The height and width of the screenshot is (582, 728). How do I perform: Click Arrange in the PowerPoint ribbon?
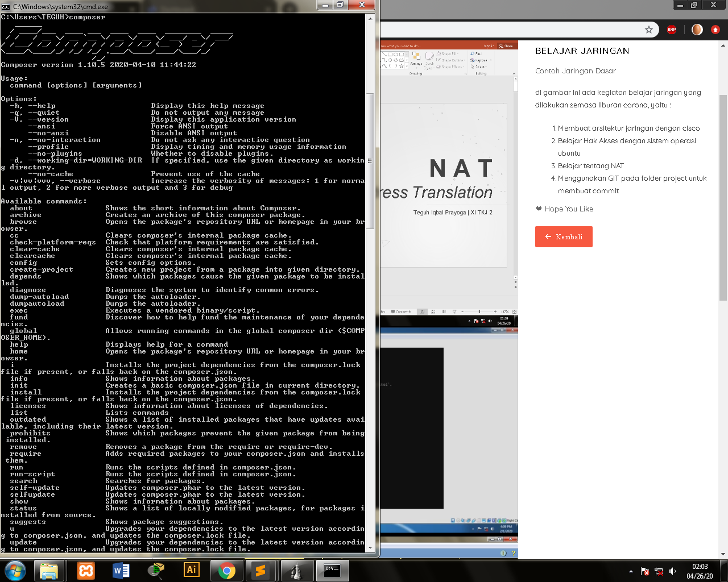[x=416, y=60]
